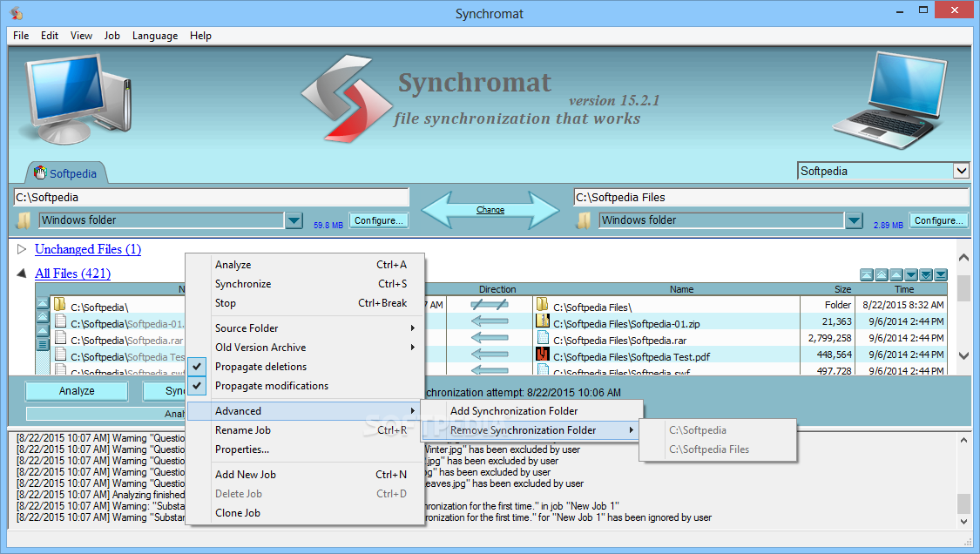Choose Add New Job in the menu
The width and height of the screenshot is (980, 554).
click(x=307, y=475)
